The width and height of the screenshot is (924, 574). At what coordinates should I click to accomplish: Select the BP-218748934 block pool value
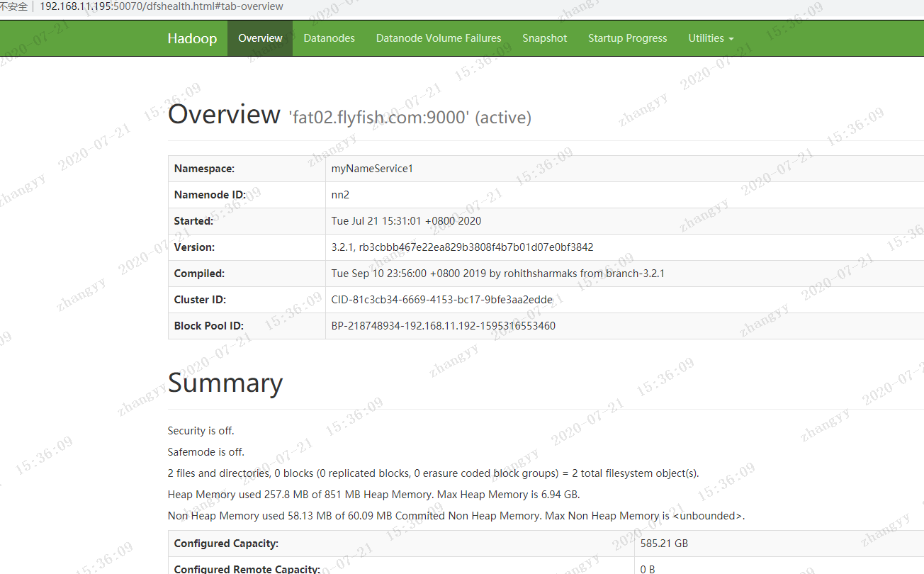pyautogui.click(x=444, y=326)
